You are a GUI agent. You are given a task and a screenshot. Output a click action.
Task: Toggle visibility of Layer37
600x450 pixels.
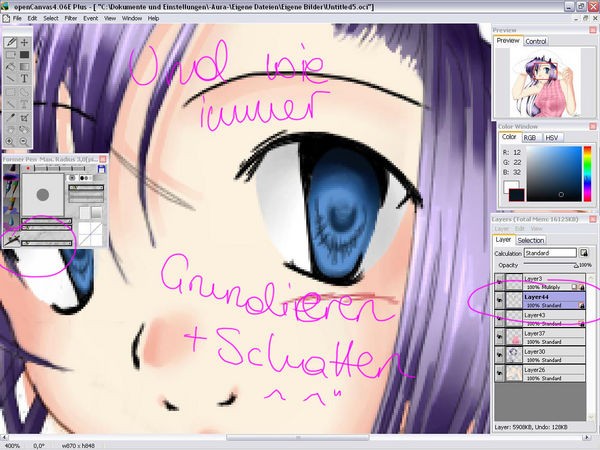pyautogui.click(x=500, y=337)
